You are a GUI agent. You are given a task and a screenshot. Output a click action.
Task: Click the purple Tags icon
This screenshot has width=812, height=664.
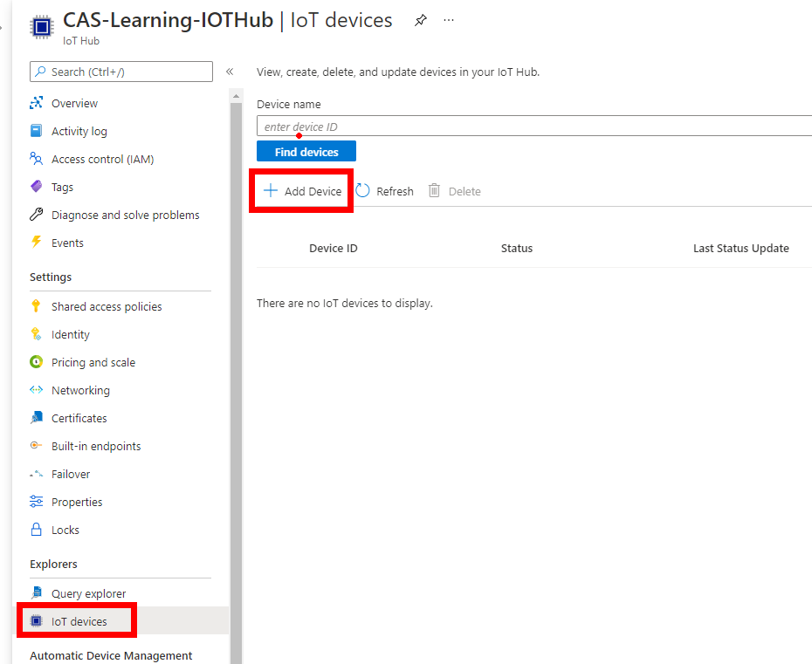pyautogui.click(x=37, y=187)
